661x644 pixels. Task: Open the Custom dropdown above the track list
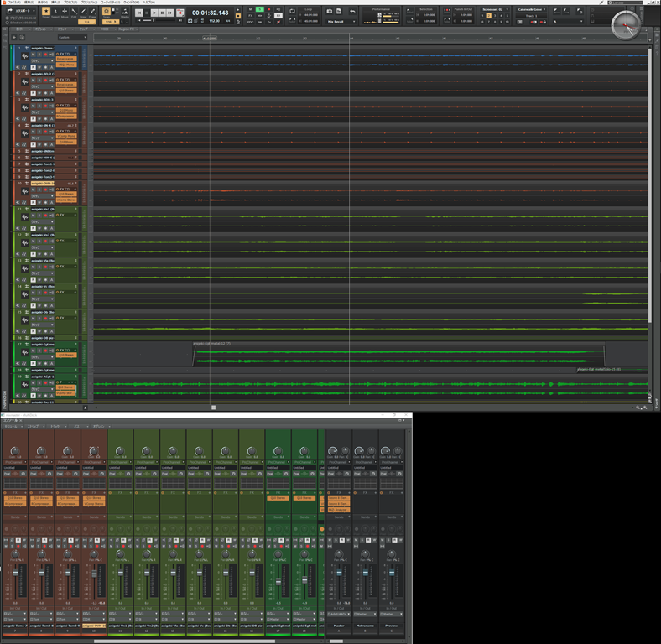click(74, 38)
